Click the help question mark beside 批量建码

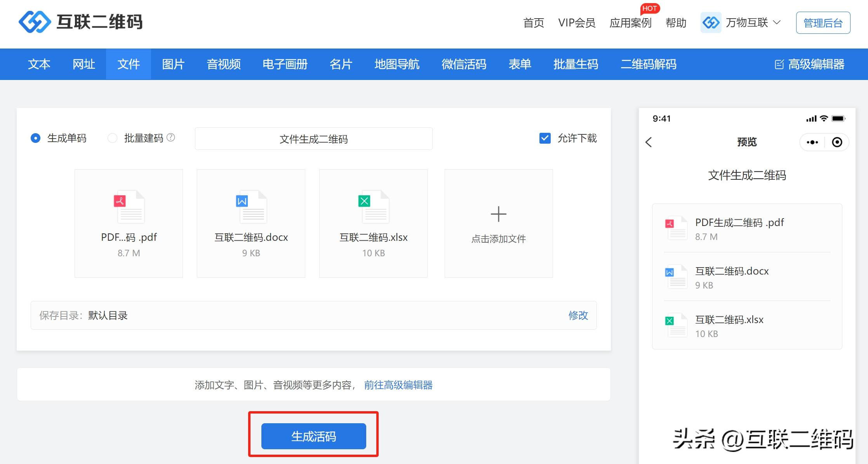coord(171,137)
